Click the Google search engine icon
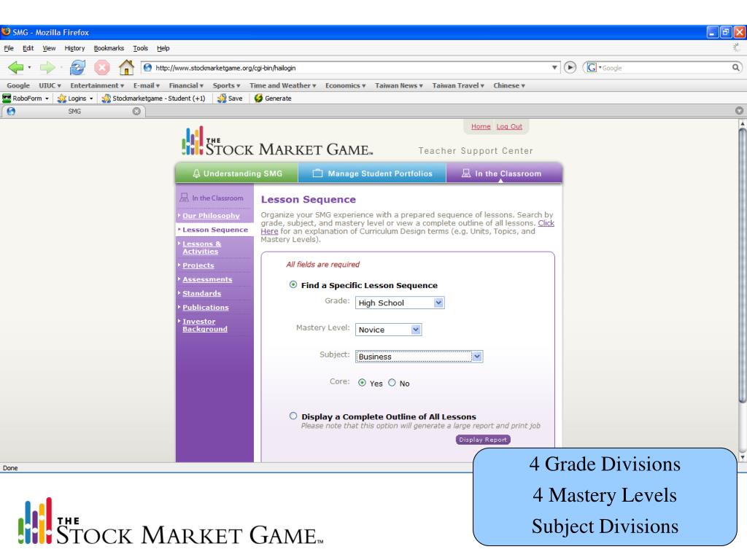The height and width of the screenshot is (560, 747). [591, 68]
